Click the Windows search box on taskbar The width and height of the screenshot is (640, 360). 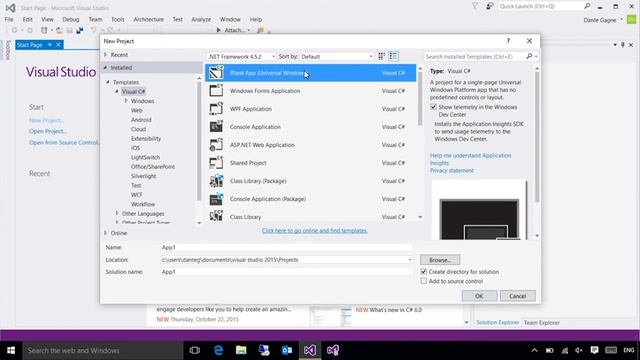[x=102, y=350]
